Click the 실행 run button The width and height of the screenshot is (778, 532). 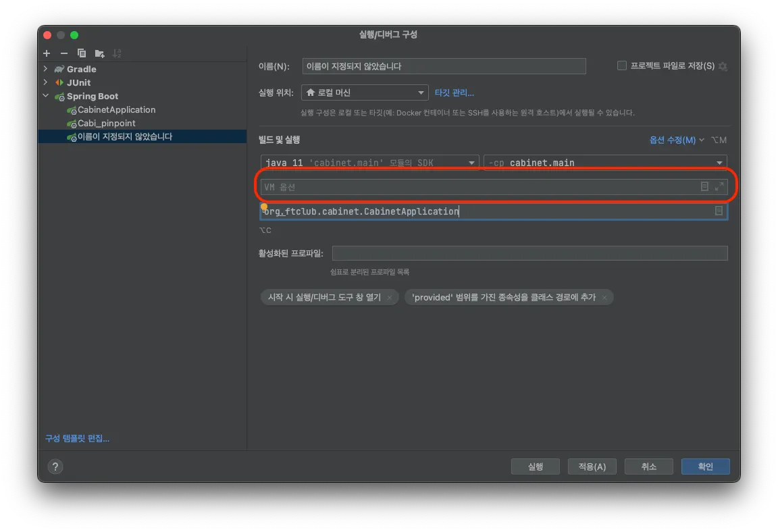(536, 467)
